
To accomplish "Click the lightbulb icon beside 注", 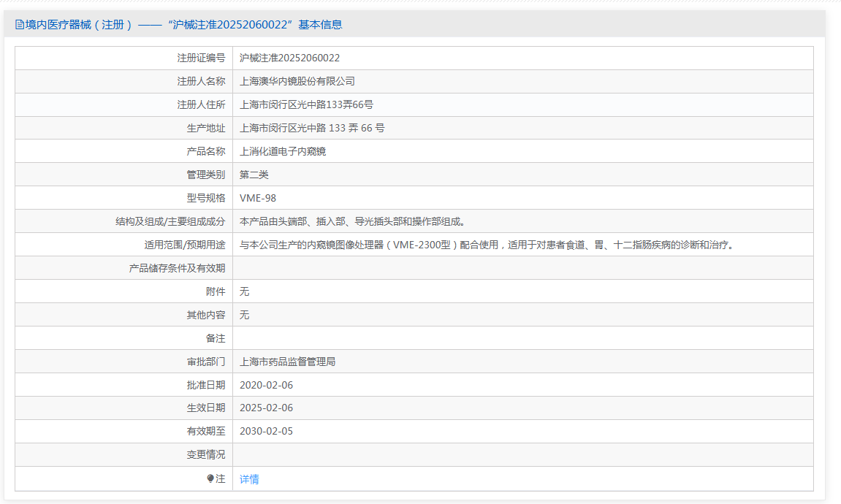I will tap(210, 479).
